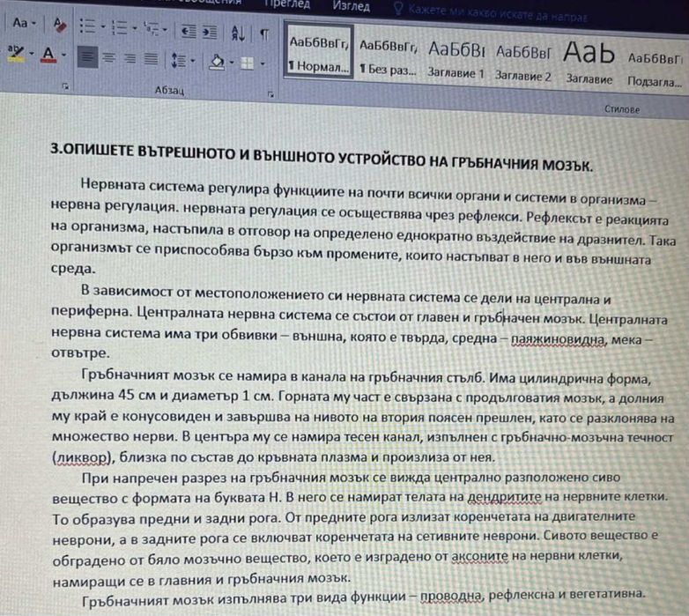Open the Изглед ribbon tab
Screen dimensions: 689x616
[x=351, y=6]
